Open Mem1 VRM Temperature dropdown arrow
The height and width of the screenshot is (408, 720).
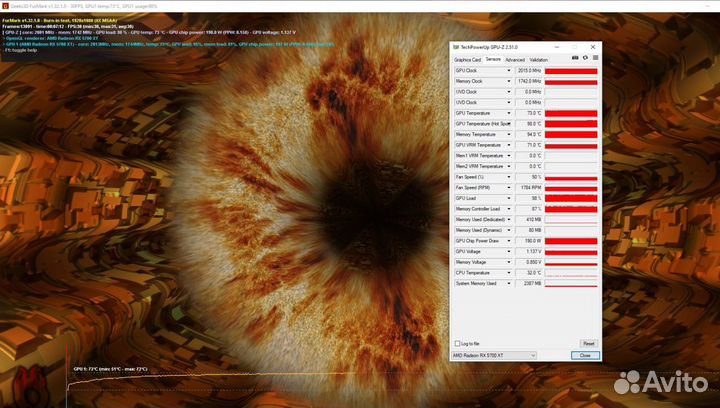click(x=508, y=156)
